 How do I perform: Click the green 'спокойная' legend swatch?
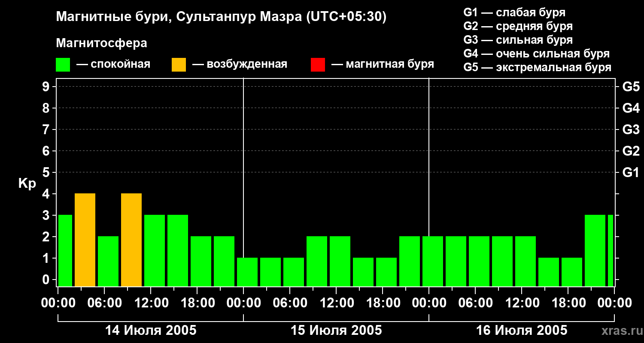point(63,65)
